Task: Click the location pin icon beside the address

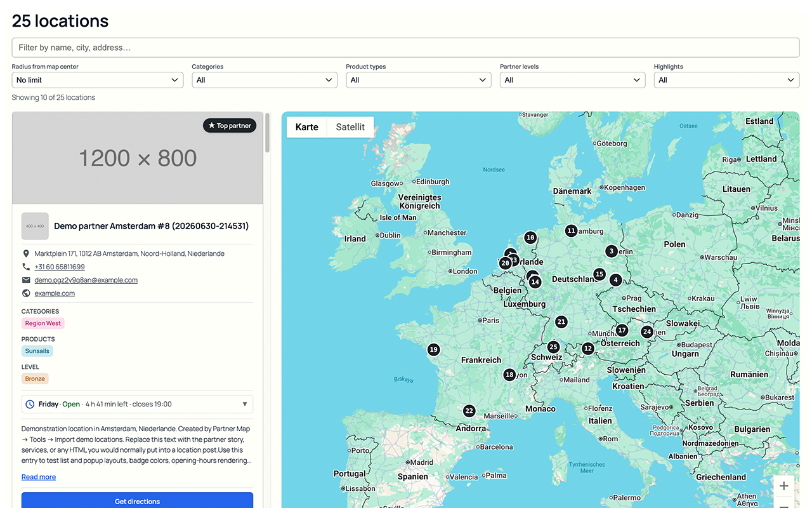Action: [x=26, y=253]
